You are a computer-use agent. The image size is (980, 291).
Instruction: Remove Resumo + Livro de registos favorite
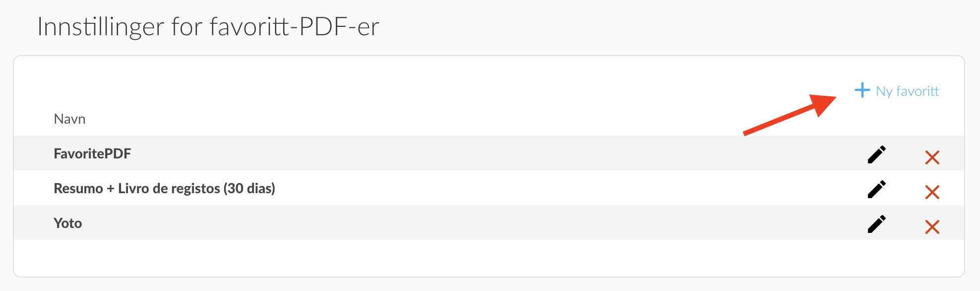coord(932,192)
